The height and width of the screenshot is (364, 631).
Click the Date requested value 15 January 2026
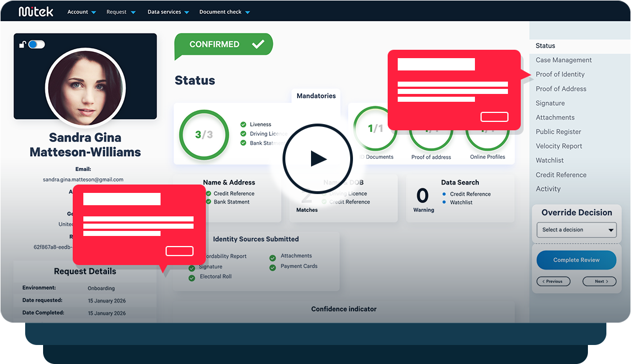pyautogui.click(x=107, y=301)
